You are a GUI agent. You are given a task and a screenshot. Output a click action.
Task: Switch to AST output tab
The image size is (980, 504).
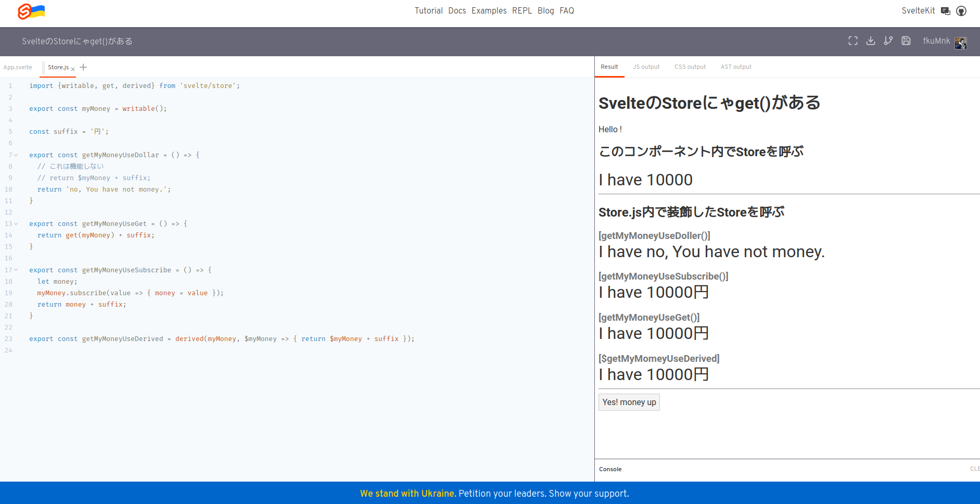pos(736,67)
